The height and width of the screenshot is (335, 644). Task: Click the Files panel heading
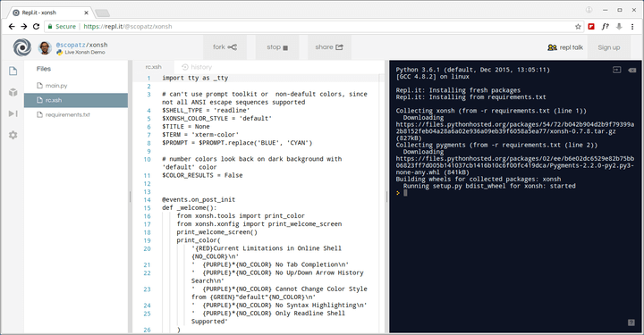pyautogui.click(x=44, y=69)
